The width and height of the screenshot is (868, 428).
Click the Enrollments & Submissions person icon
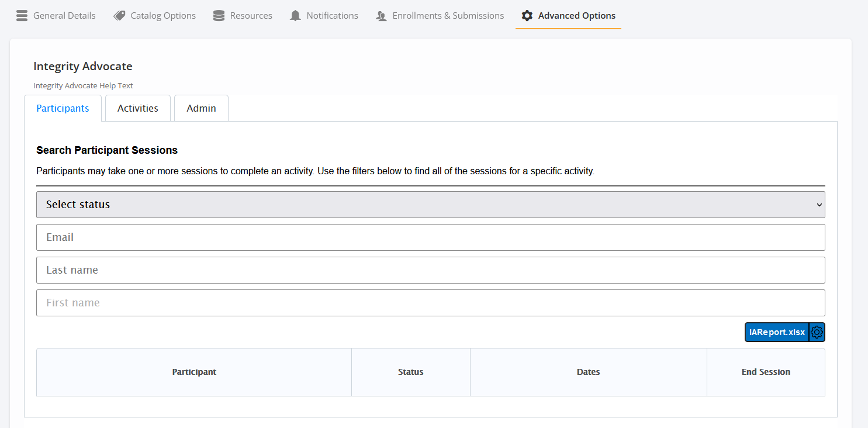pos(381,16)
